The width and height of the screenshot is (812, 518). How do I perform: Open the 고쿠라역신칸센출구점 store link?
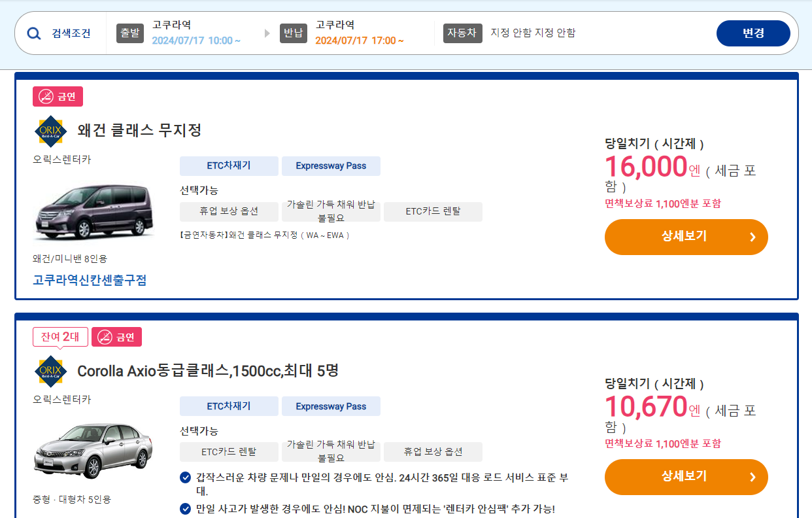90,280
